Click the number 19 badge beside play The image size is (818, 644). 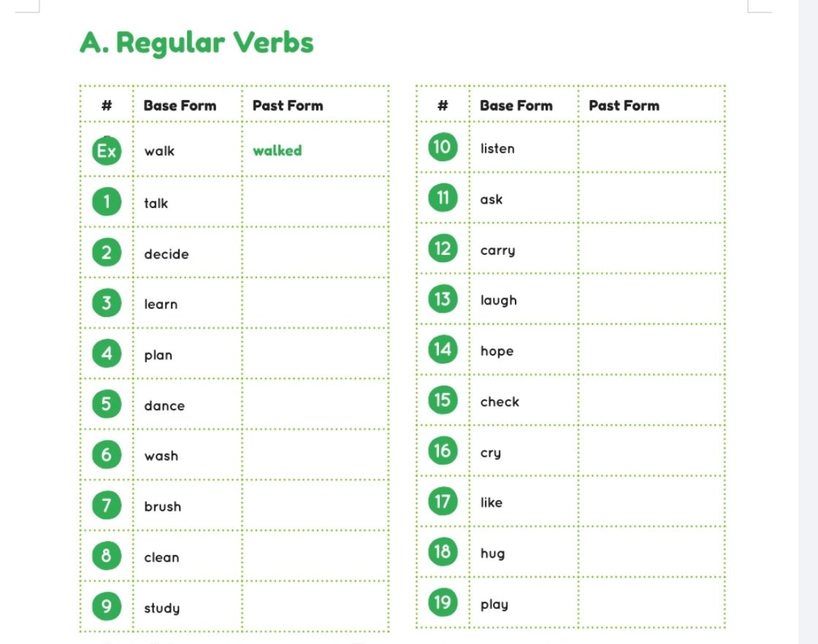(443, 602)
